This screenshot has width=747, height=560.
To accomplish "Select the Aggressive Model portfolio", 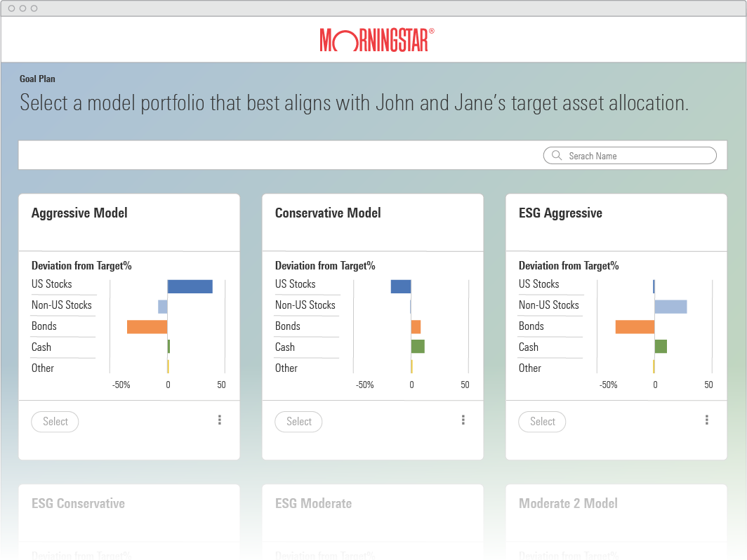I will click(55, 422).
